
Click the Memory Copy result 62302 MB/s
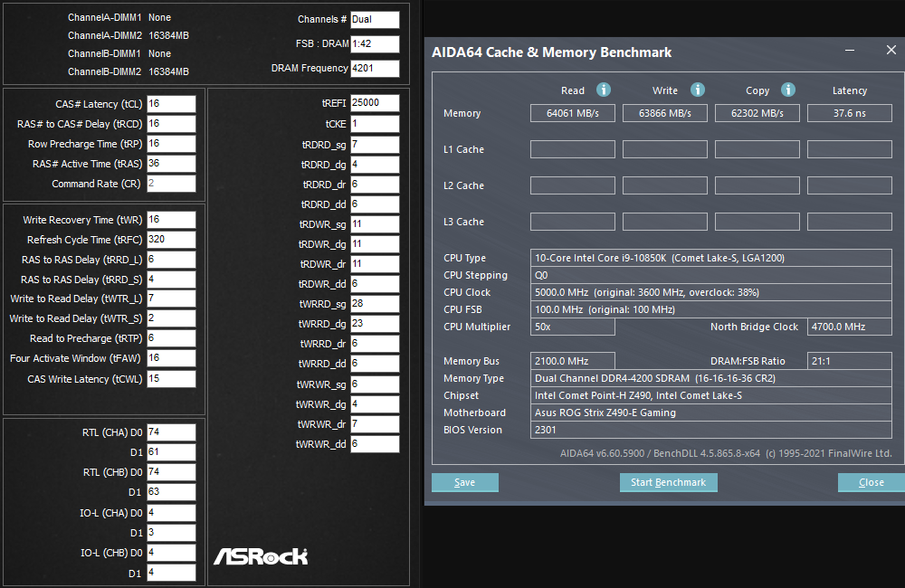[757, 113]
